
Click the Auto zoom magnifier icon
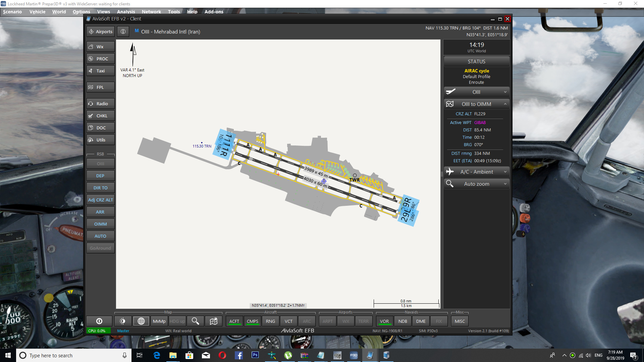[450, 184]
